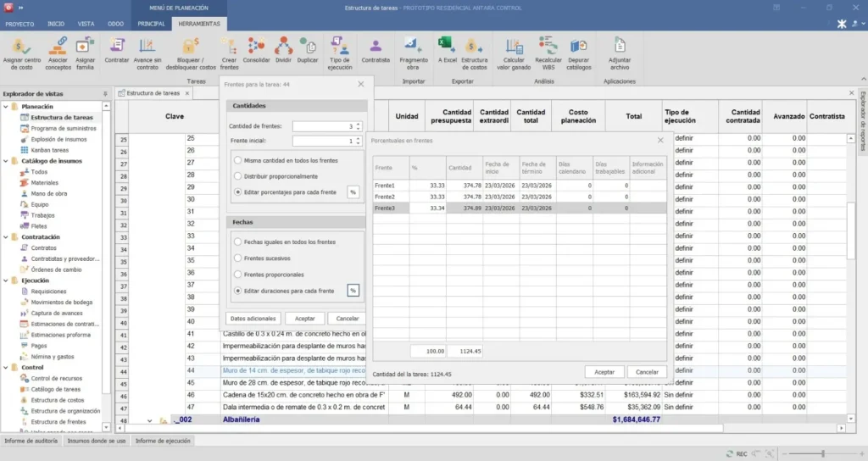Image resolution: width=868 pixels, height=461 pixels.
Task: Select the Frentes sucesivos radio button
Action: pyautogui.click(x=237, y=258)
